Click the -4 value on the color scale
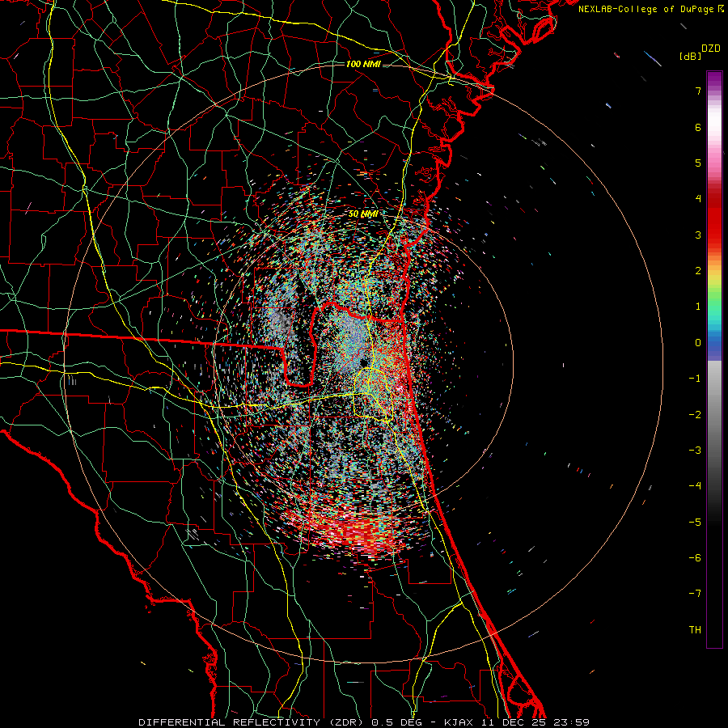This screenshot has height=728, width=728. click(695, 486)
